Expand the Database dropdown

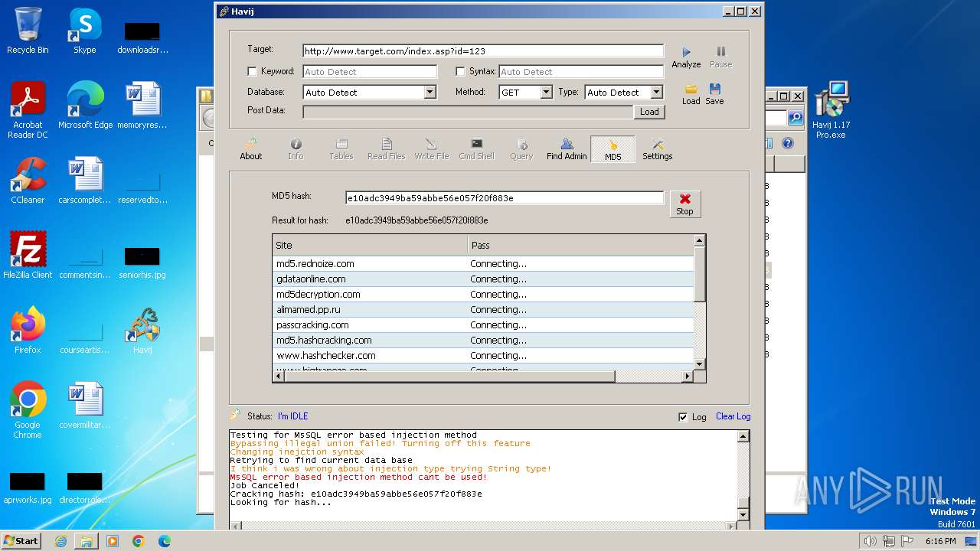[x=430, y=93]
